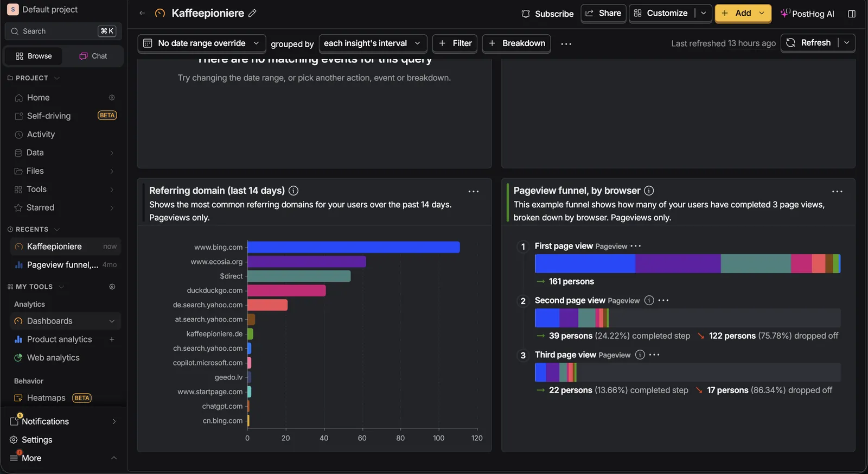
Task: Click info icon beside Pageview funnel title
Action: [649, 191]
